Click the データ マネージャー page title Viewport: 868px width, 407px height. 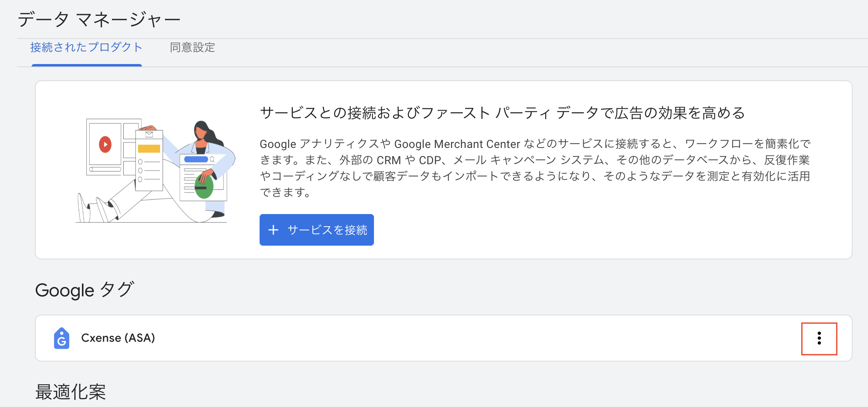[99, 19]
